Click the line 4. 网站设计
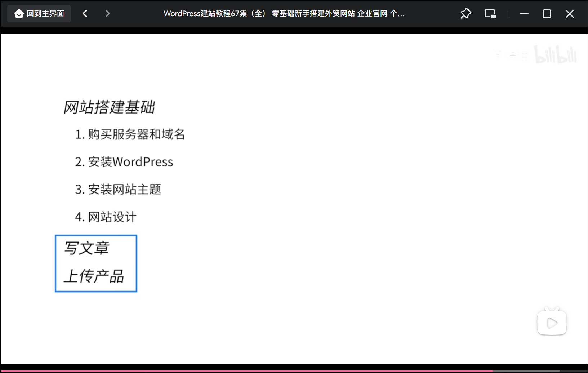 pos(106,217)
